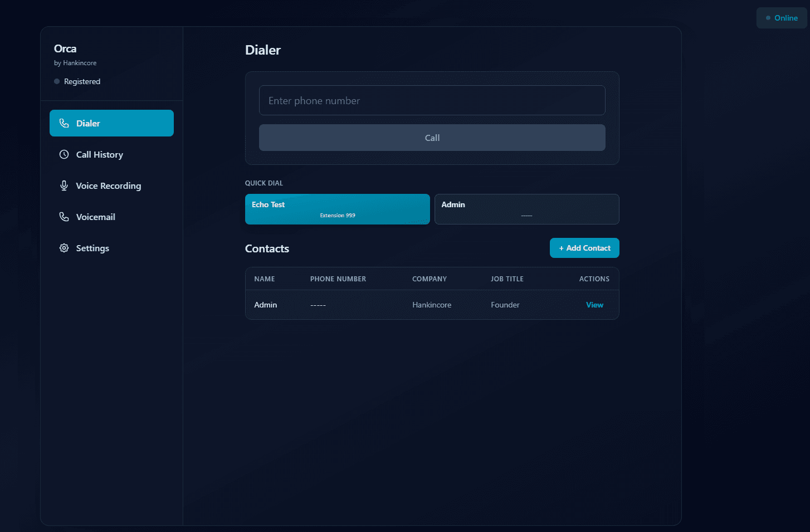Click the Orca app title

click(x=65, y=48)
